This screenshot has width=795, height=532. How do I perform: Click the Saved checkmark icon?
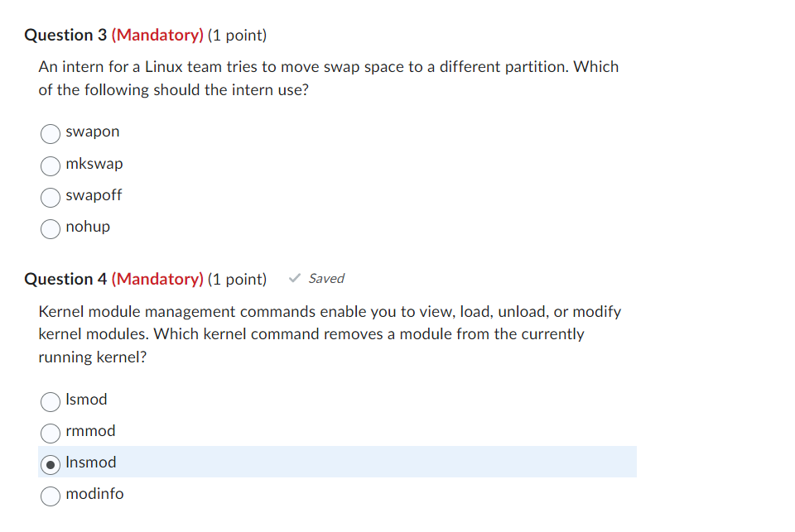294,279
